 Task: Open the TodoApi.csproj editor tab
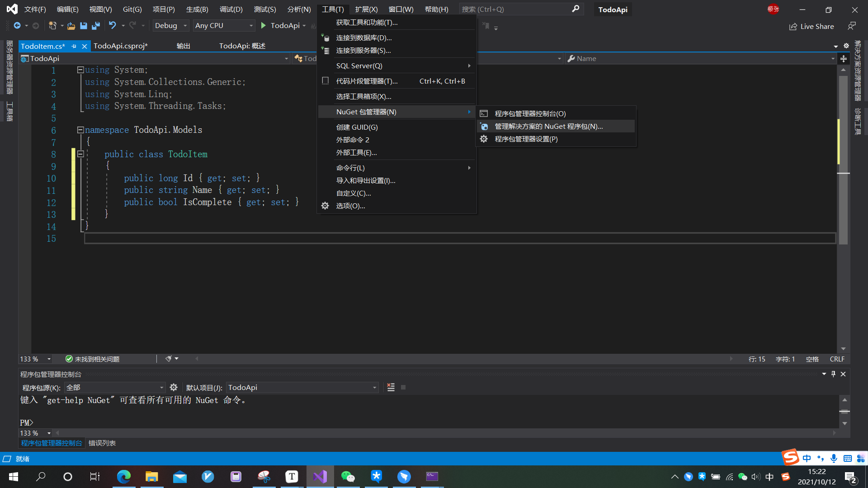click(x=120, y=46)
